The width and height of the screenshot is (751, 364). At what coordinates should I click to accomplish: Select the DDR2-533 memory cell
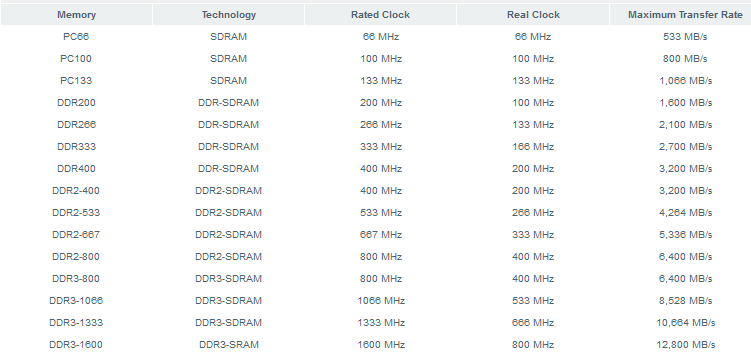(76, 213)
